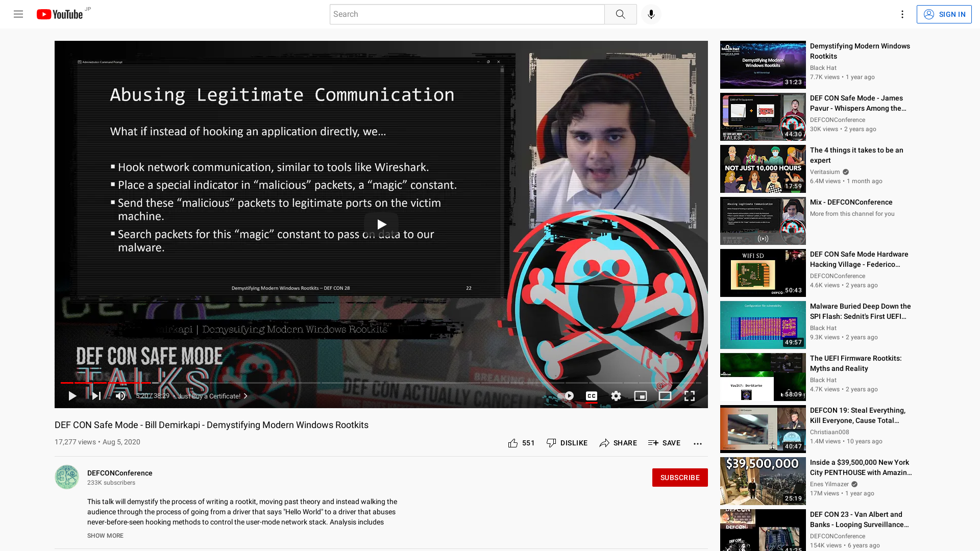Dislike this video
This screenshot has width=980, height=551.
[567, 443]
